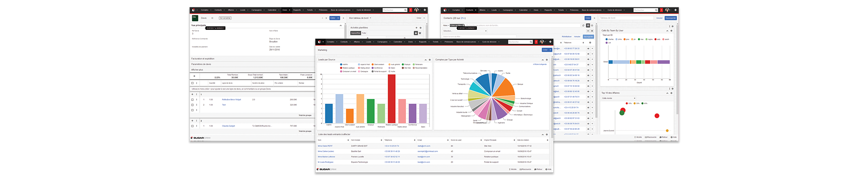The width and height of the screenshot is (868, 181).
Task: Open the gear settings of Leads par Source
Action: point(429,60)
